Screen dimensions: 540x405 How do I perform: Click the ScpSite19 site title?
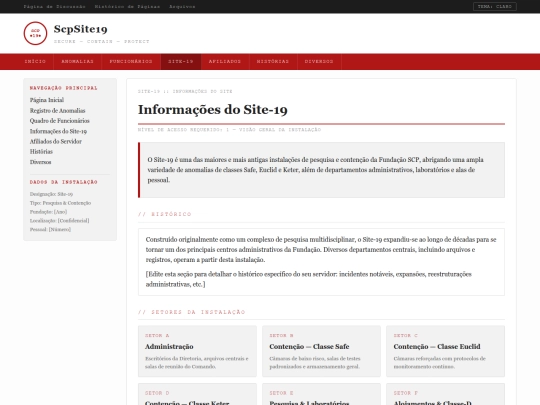[81, 29]
